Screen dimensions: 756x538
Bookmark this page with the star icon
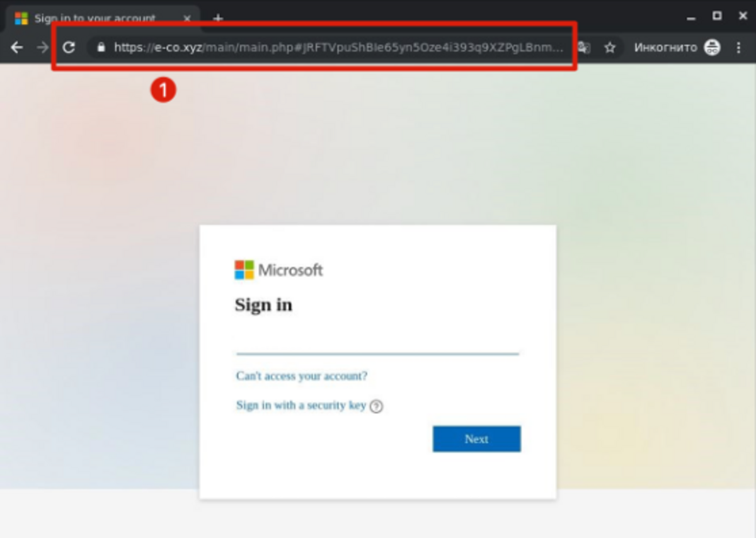(610, 47)
